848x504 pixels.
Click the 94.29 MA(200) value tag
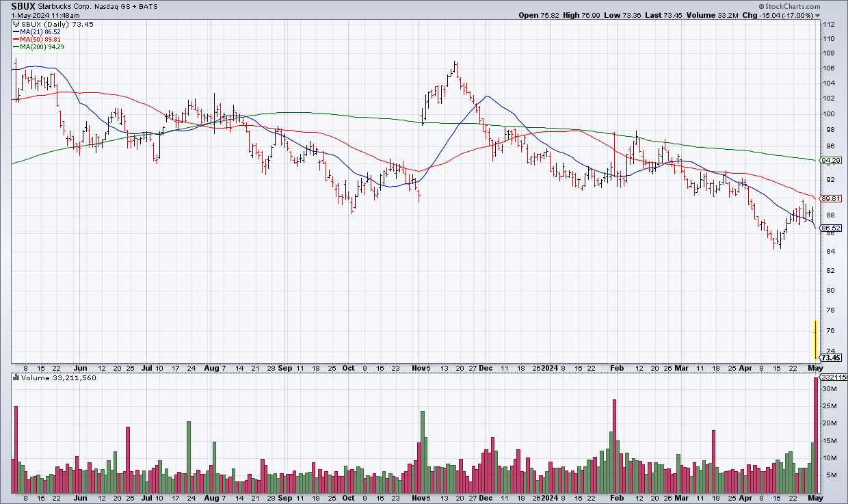832,161
